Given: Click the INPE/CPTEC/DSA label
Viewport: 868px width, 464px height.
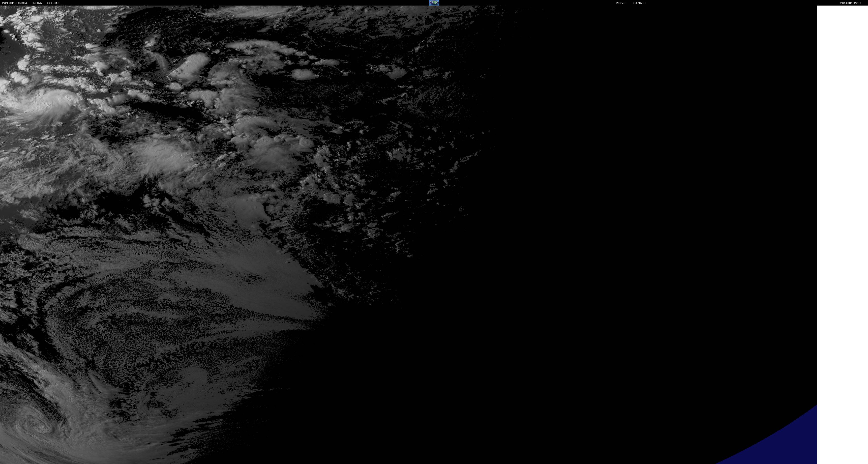Looking at the screenshot, I should point(14,3).
